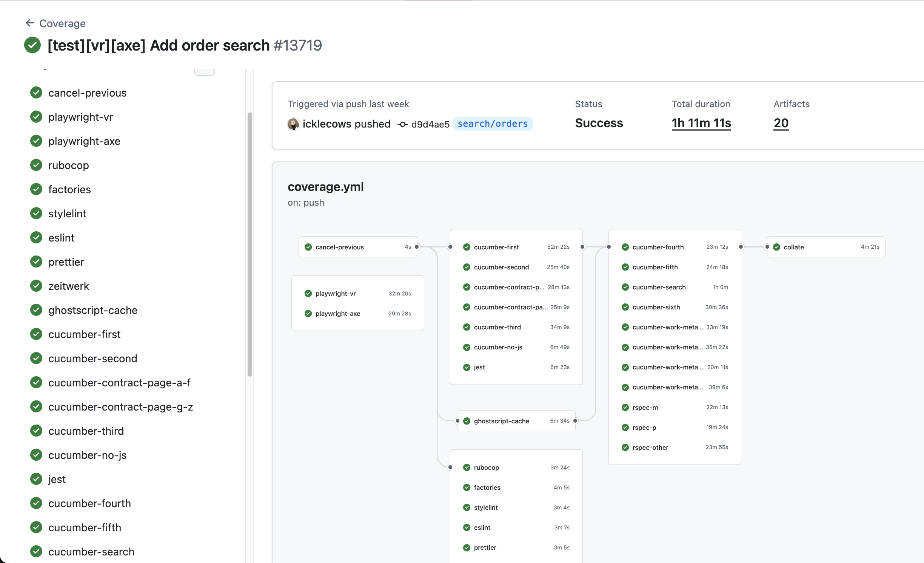Click the green check inside the collate node
The image size is (924, 563).
[777, 247]
